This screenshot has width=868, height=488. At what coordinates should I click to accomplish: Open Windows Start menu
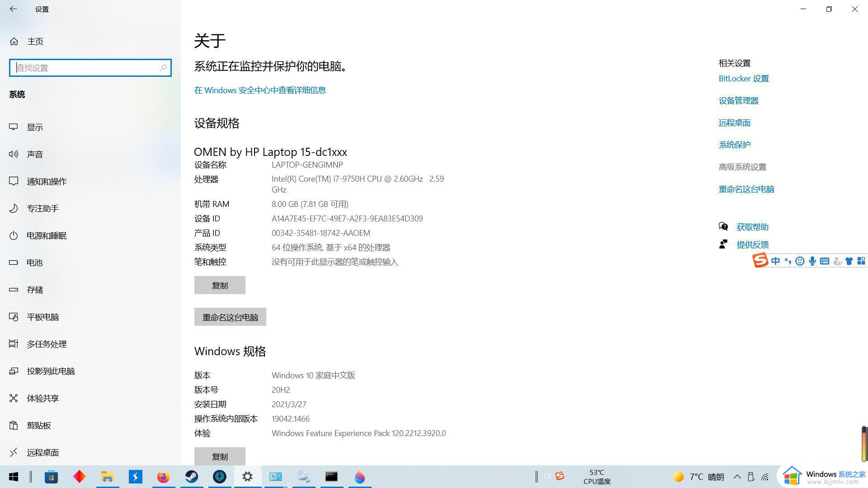point(14,477)
